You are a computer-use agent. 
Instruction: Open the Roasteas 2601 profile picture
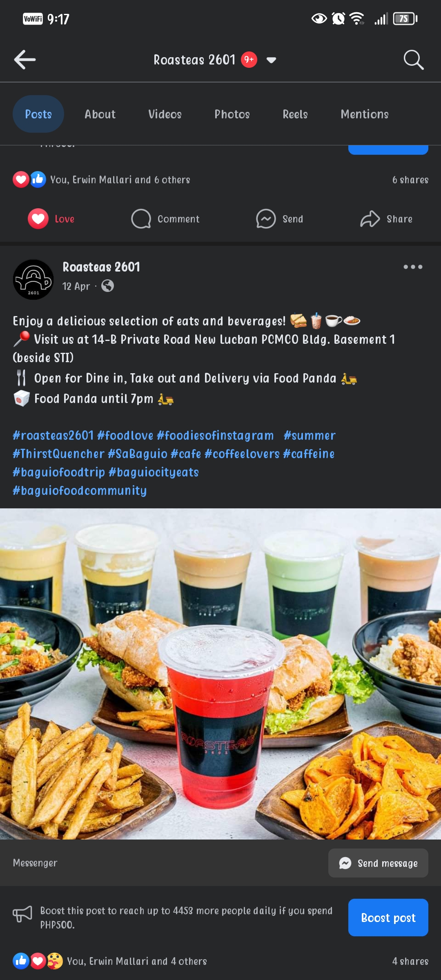coord(33,280)
